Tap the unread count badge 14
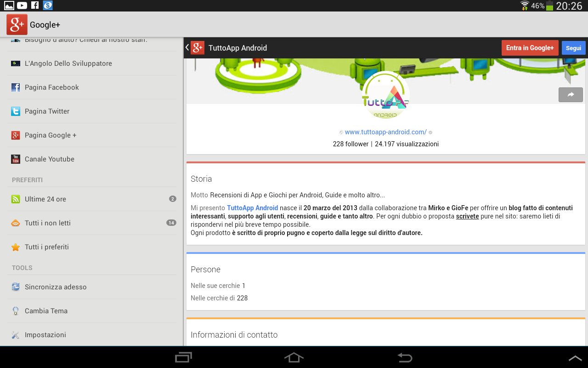The image size is (588, 368). coord(171,223)
